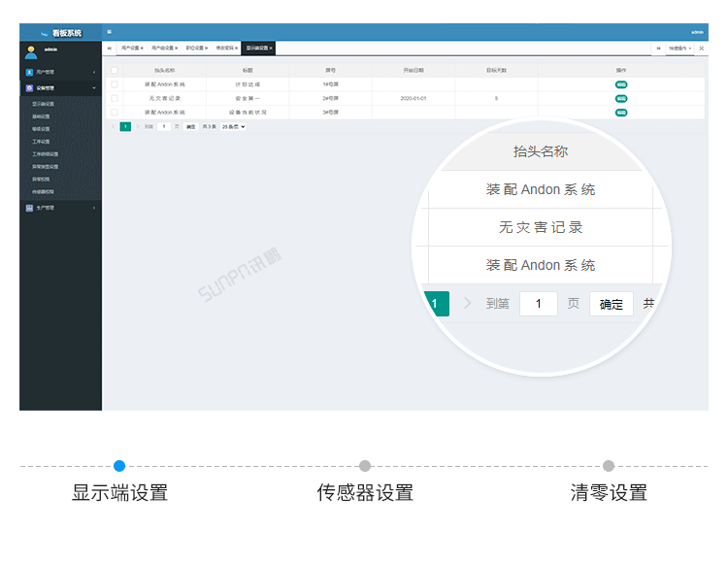Click the page number input field
This screenshot has height=563, width=728.
coord(164,127)
